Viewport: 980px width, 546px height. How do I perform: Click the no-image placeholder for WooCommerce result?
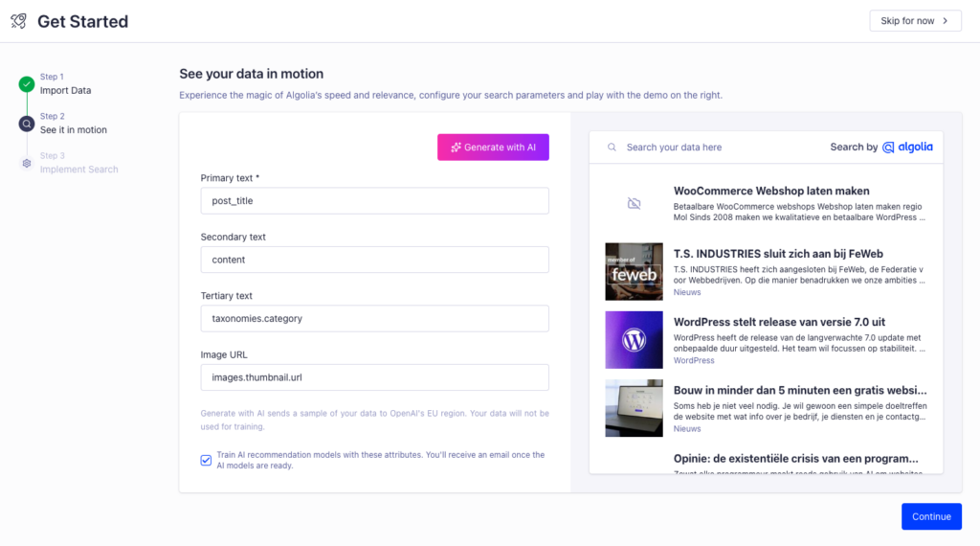634,203
